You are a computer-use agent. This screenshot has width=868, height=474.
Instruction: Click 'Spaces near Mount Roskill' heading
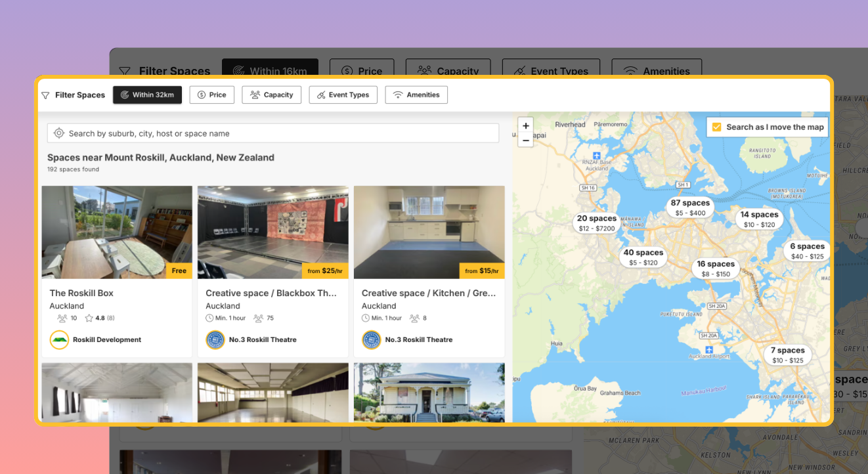161,158
